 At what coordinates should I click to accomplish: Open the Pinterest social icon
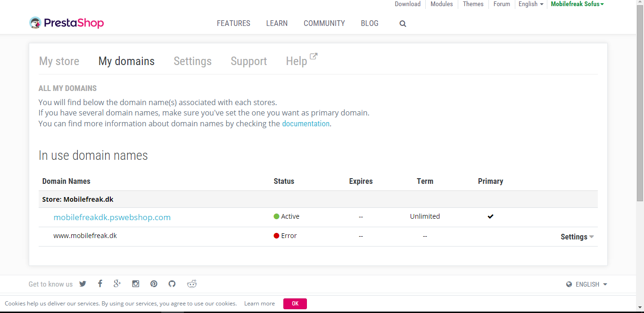coord(154,284)
